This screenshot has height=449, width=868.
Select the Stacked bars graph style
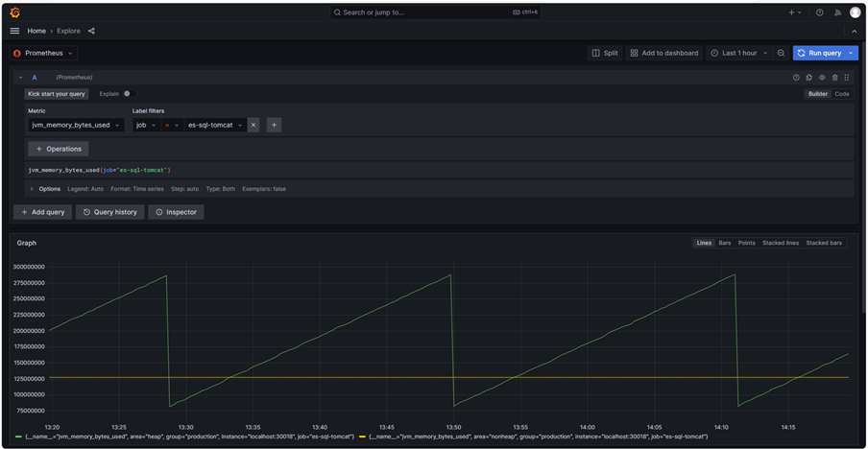[x=824, y=243]
